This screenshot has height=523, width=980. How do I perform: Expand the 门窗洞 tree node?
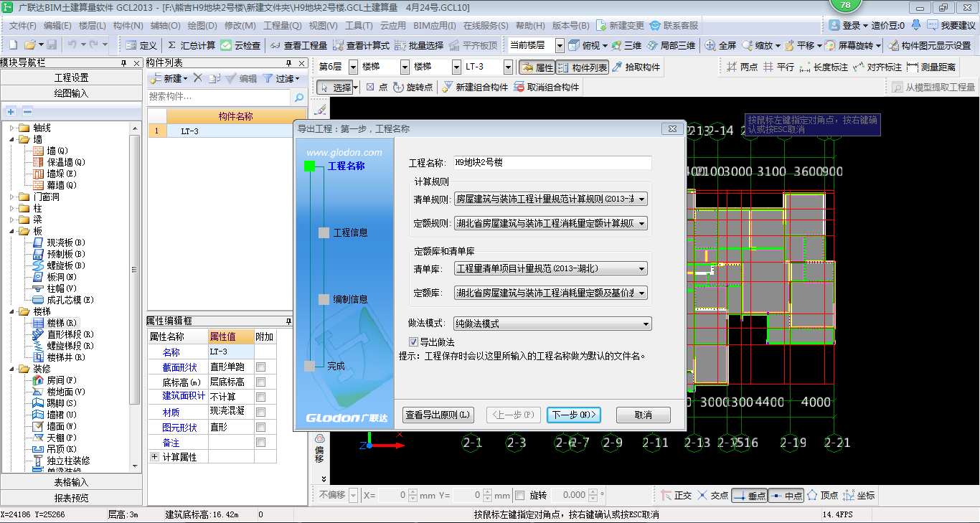point(12,197)
